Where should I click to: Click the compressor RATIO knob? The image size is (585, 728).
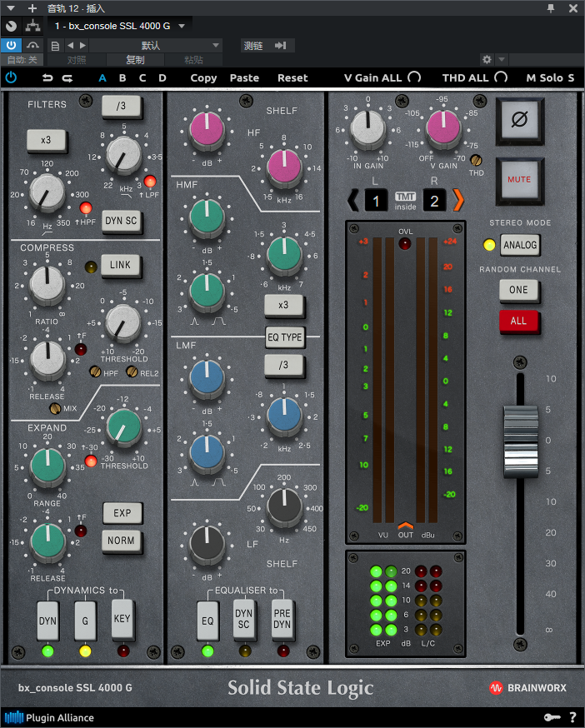[47, 284]
